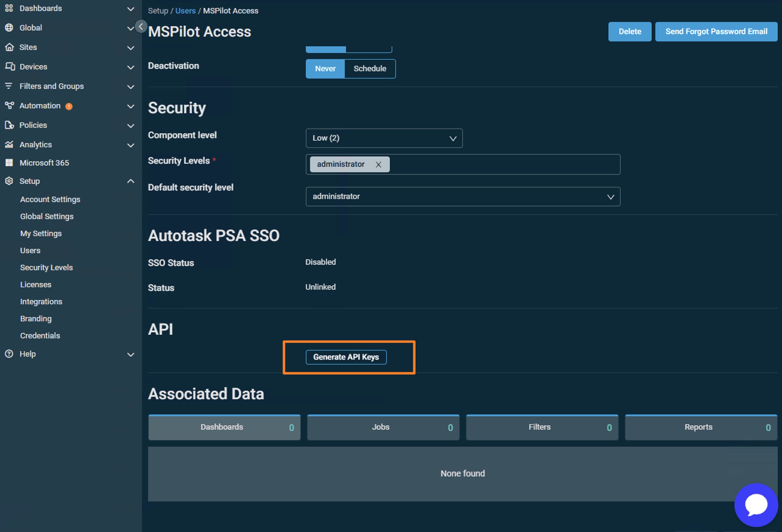Click the Users breadcrumb link
Image resolution: width=782 pixels, height=532 pixels.
pos(185,11)
